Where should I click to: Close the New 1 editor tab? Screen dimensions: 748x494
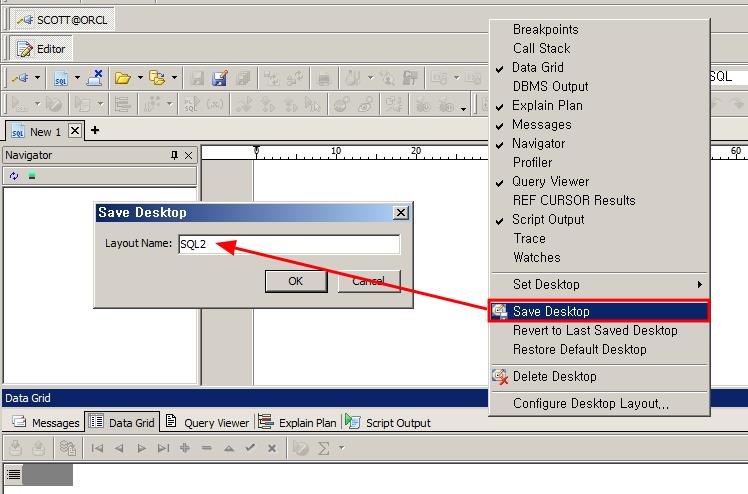pos(75,131)
